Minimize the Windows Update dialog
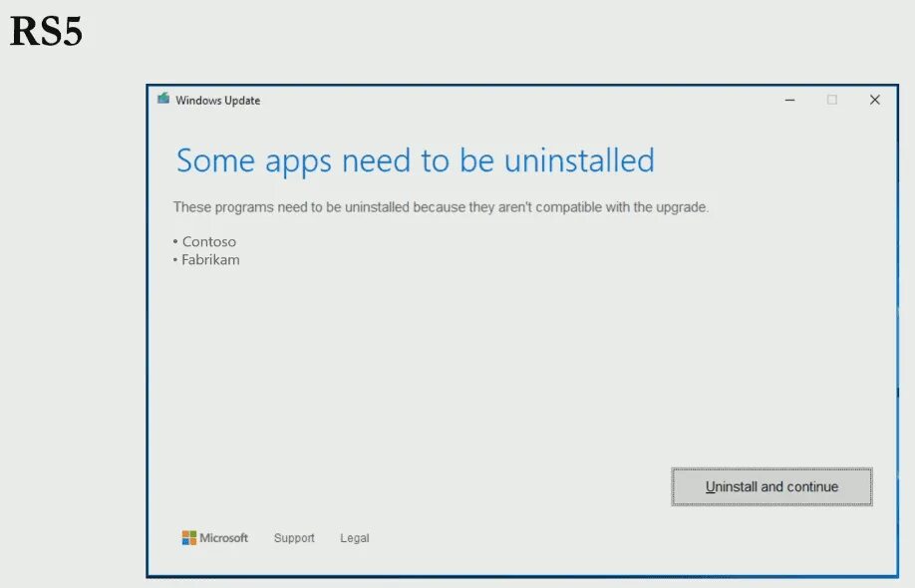This screenshot has height=588, width=915. tap(789, 100)
